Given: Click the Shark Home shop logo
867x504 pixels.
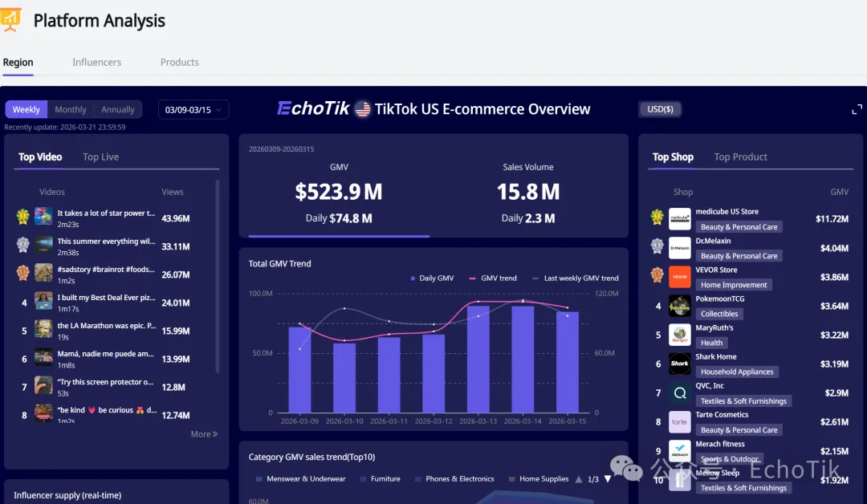Looking at the screenshot, I should click(x=680, y=364).
